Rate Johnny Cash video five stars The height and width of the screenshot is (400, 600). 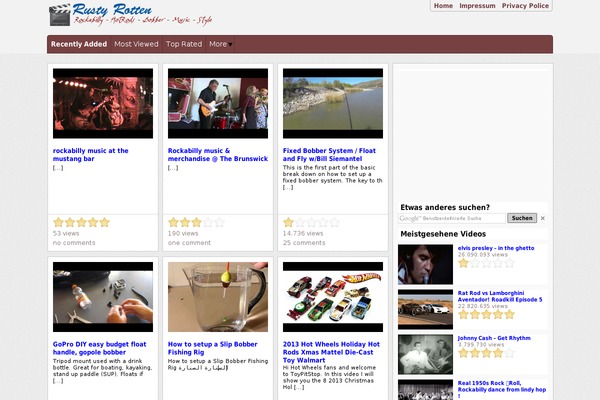pos(509,353)
